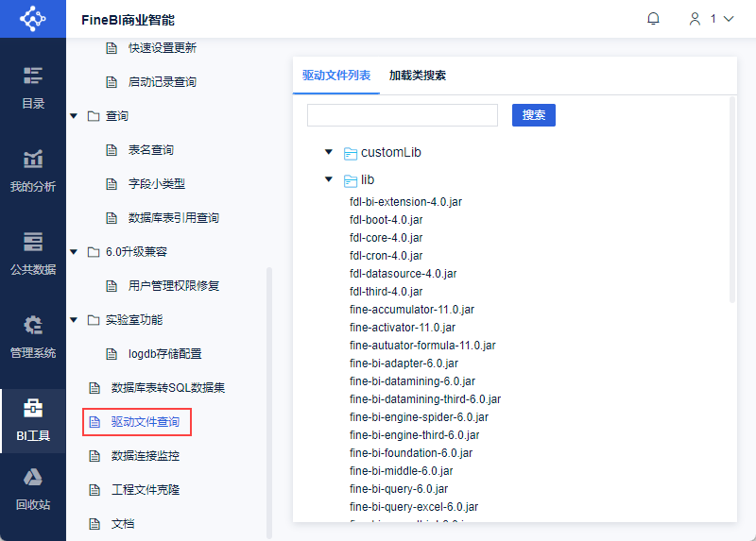Image resolution: width=756 pixels, height=541 pixels.
Task: Select fine-bi-engine-spider-6.0.jar
Action: click(x=419, y=417)
